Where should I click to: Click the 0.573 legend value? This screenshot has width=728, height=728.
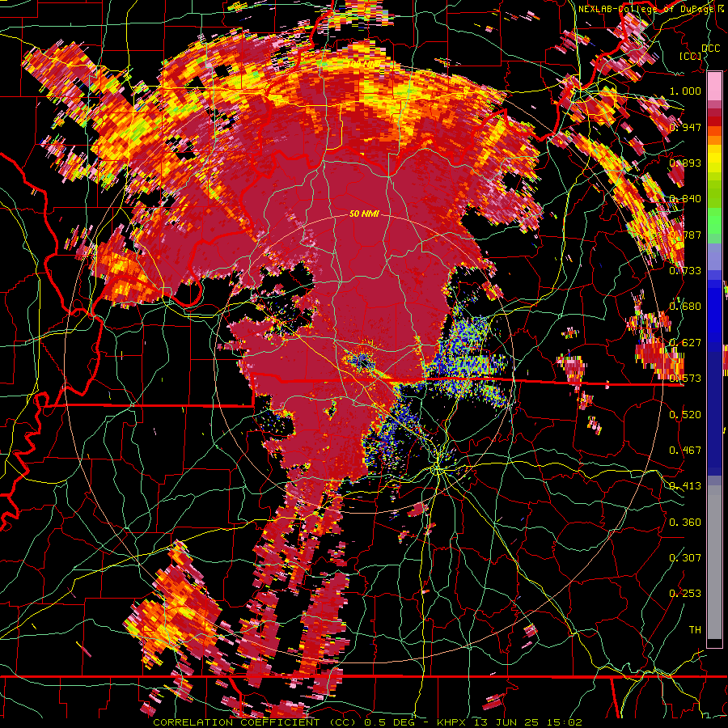pyautogui.click(x=685, y=379)
